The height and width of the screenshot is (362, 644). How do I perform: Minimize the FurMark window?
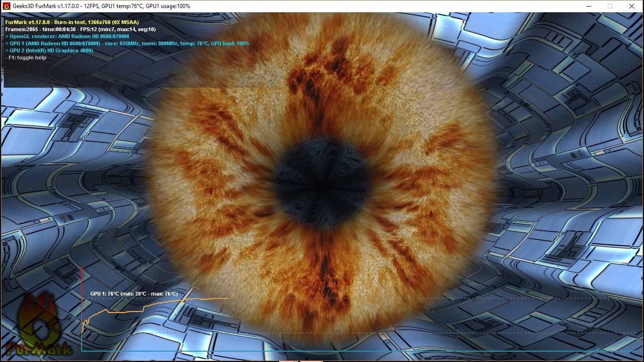(x=588, y=6)
